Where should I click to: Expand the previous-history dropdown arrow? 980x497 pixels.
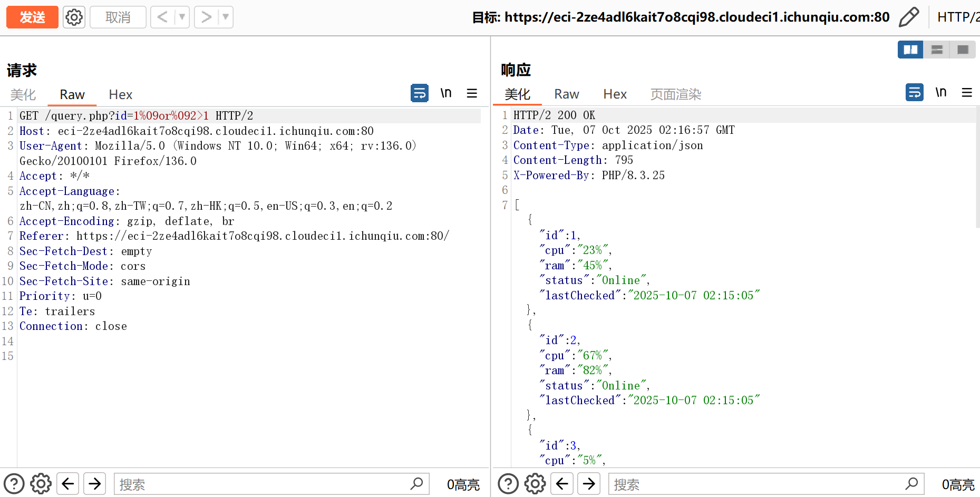(182, 17)
